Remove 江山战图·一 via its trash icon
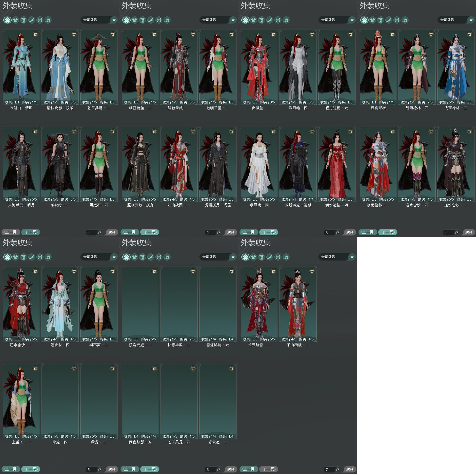Viewport: 476px width, 474px height. (193, 131)
